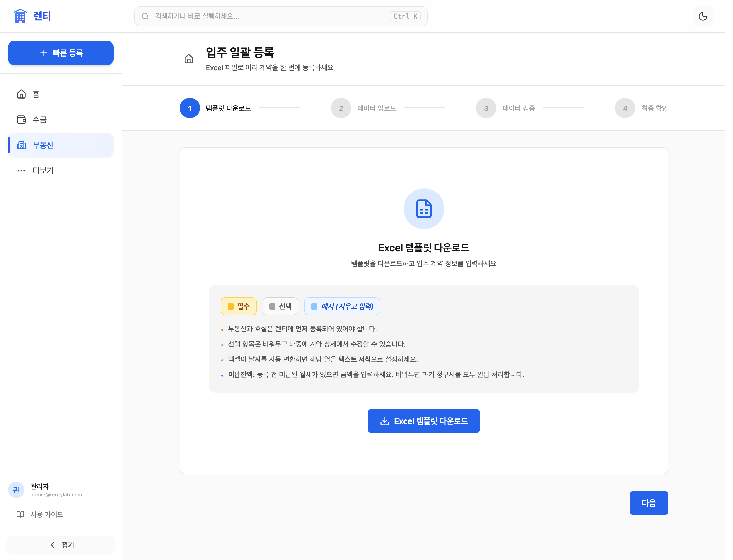Screen dimensions: 733x560
Task: Click the search input field
Action: (281, 16)
